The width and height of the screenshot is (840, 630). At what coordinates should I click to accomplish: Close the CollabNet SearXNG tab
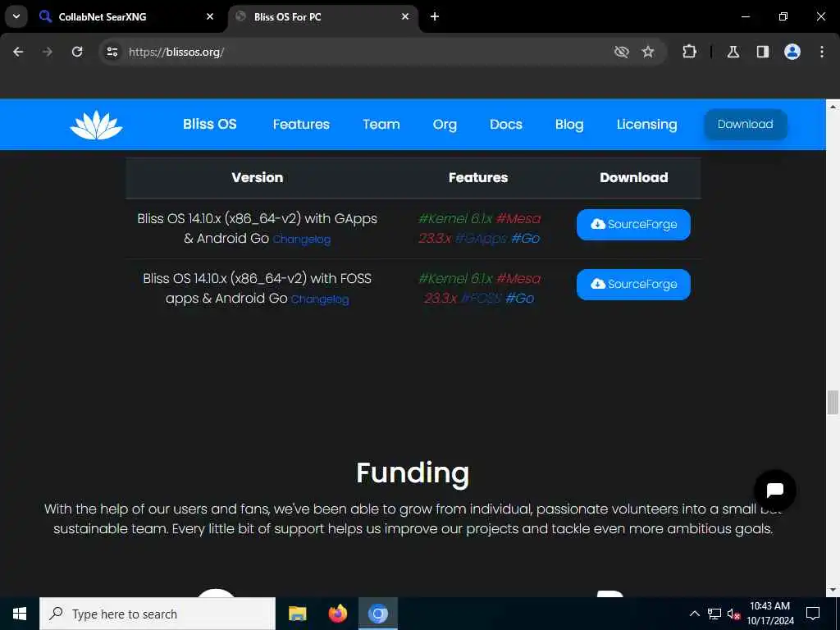point(210,16)
